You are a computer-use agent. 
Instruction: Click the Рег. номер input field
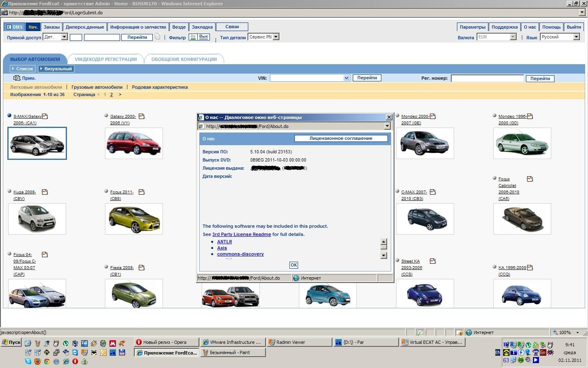487,78
